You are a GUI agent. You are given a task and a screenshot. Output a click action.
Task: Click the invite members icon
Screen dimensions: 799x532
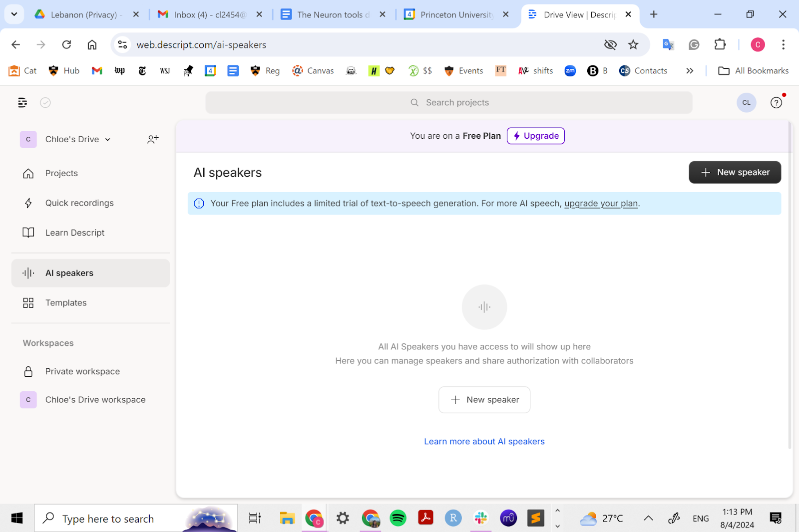[153, 139]
